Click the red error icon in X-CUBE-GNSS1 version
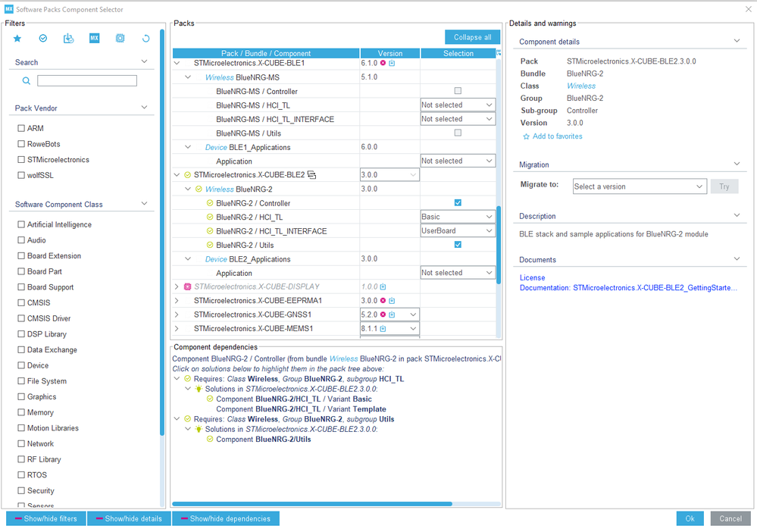The image size is (757, 532). point(383,315)
